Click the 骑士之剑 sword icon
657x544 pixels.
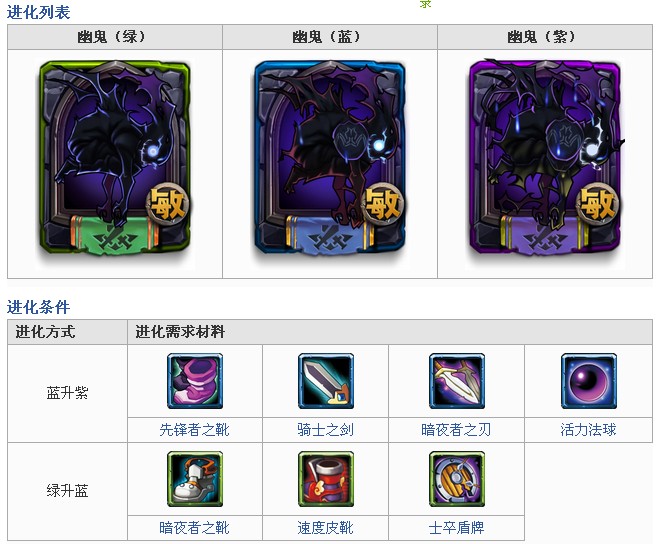pos(326,381)
